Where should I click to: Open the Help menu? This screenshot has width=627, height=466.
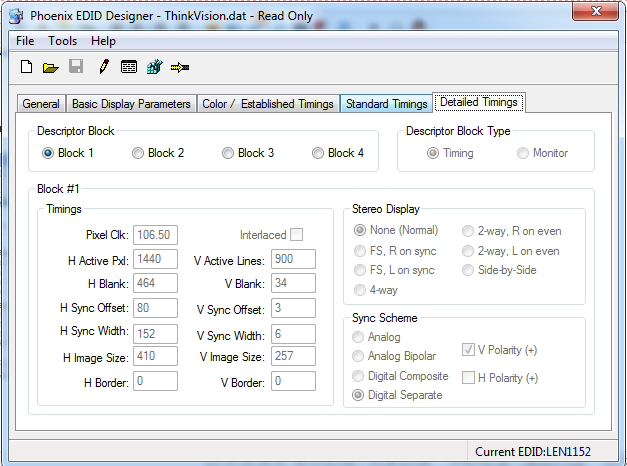pos(103,41)
